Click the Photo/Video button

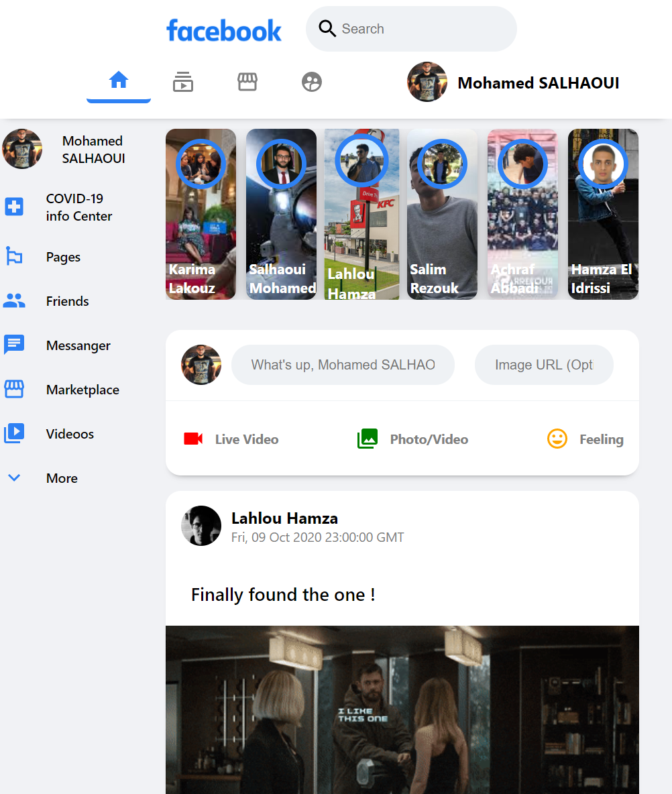[412, 439]
